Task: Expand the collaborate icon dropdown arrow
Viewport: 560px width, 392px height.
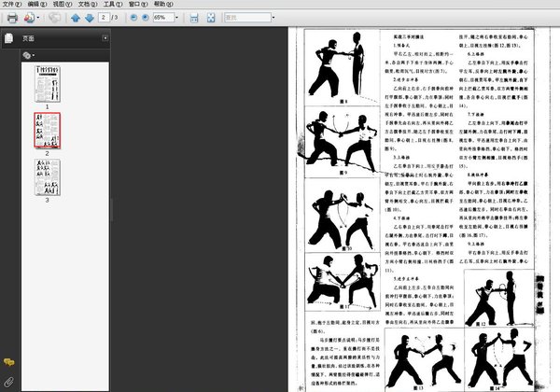Action: point(38,18)
